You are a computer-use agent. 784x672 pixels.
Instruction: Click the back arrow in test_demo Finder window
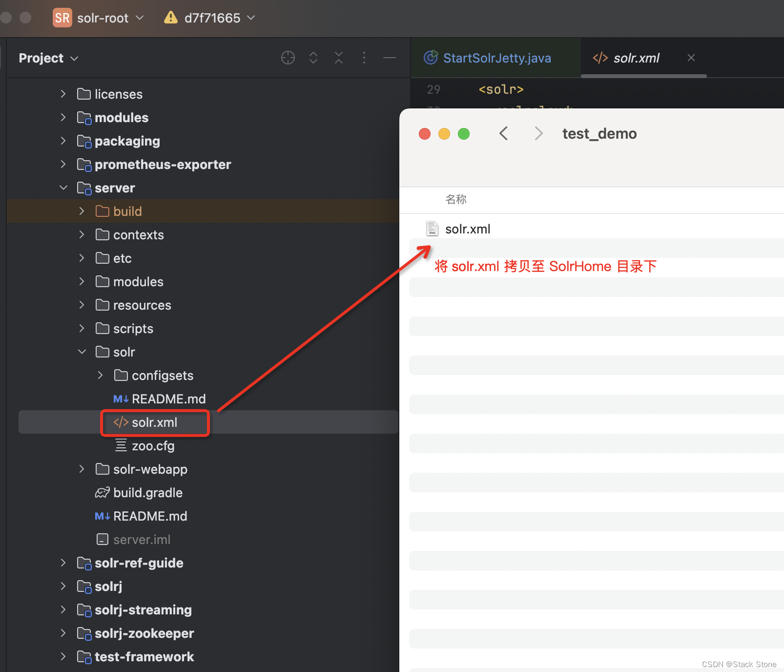tap(504, 133)
